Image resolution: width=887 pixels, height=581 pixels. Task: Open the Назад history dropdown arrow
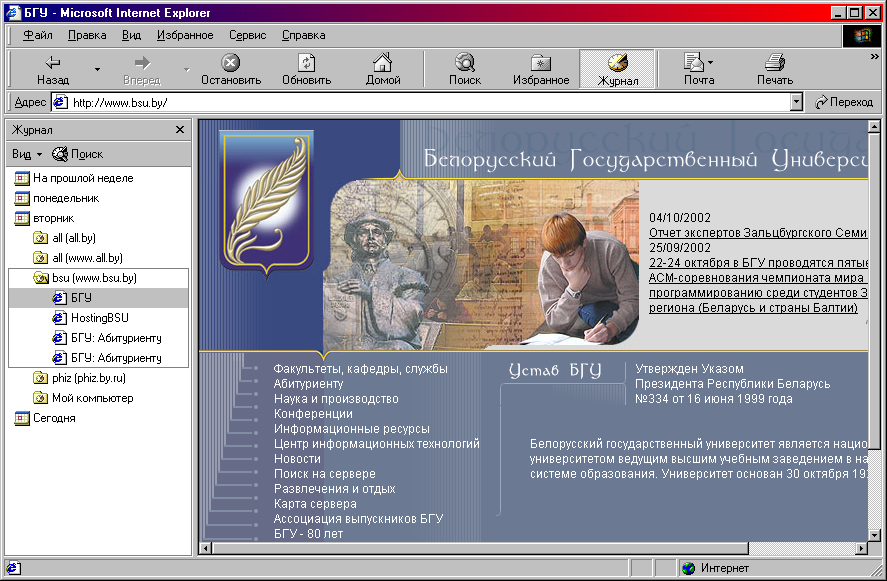coord(97,70)
